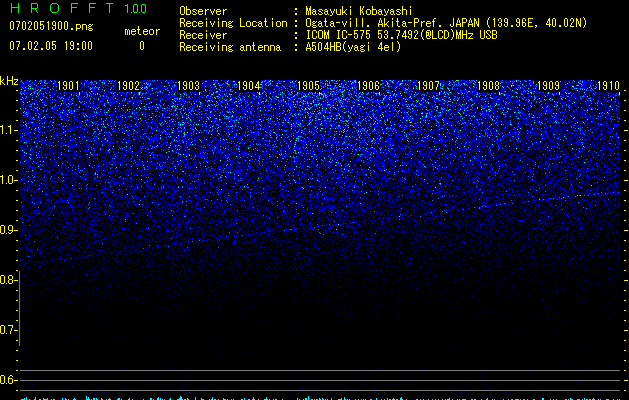Click the 1902 time marker

pos(128,86)
